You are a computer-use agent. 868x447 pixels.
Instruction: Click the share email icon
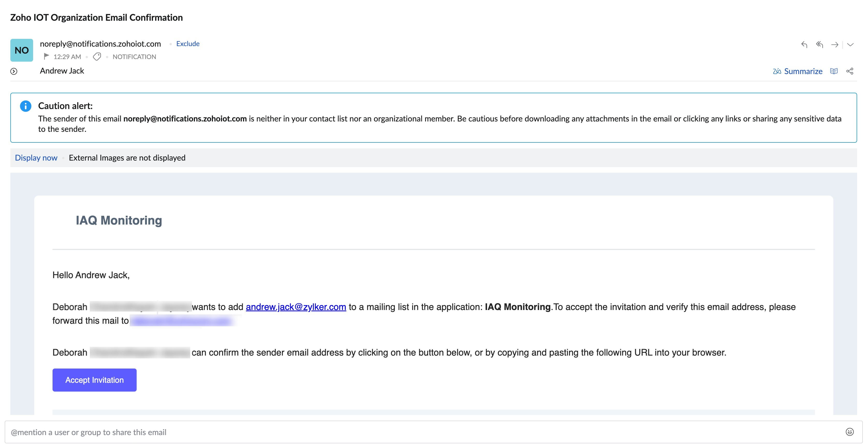point(850,71)
